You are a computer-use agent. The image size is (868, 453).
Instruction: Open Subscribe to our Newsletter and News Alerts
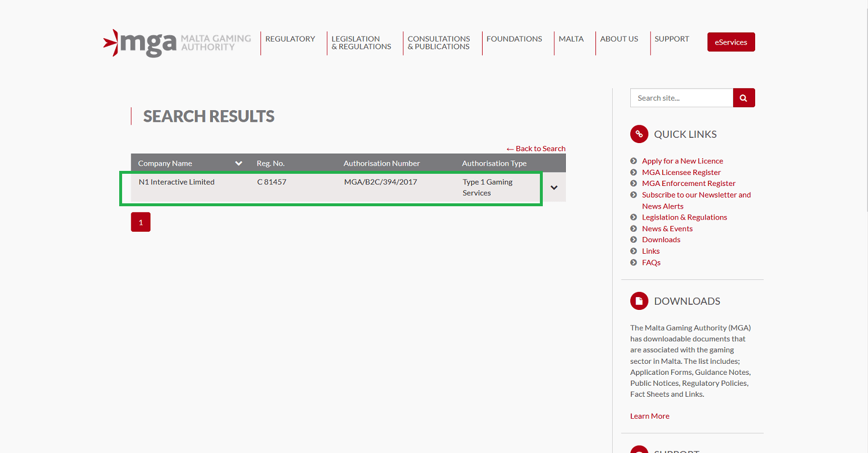696,200
